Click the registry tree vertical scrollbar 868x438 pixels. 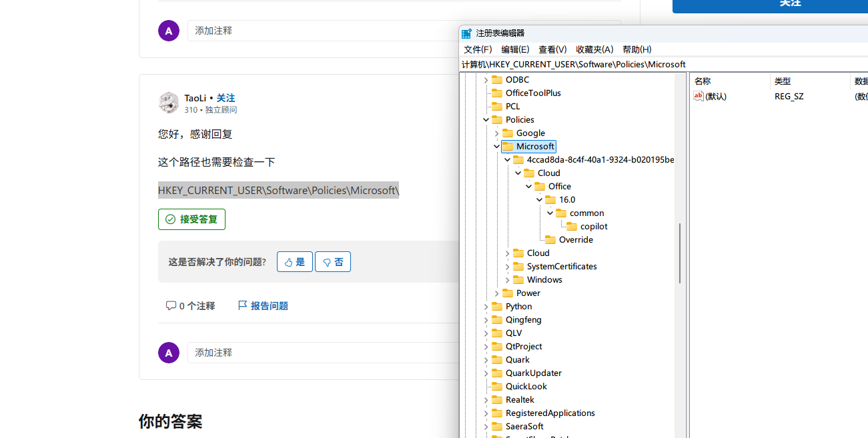tap(680, 253)
